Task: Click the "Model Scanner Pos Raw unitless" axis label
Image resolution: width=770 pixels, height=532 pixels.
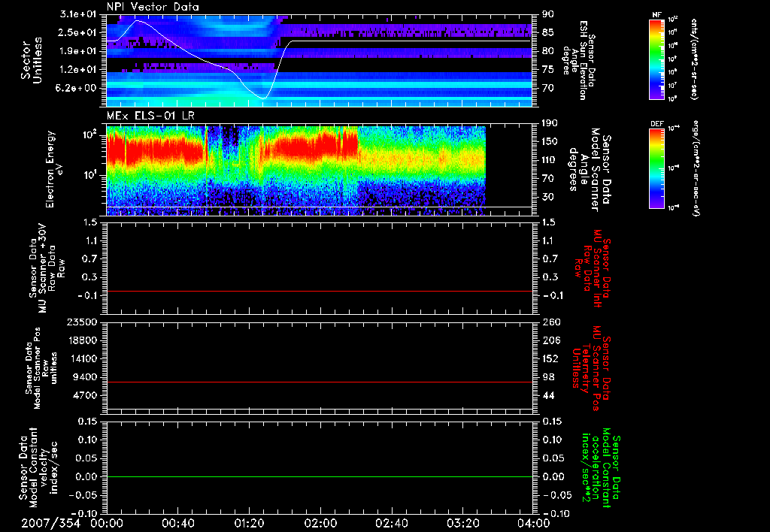Action: click(41, 368)
